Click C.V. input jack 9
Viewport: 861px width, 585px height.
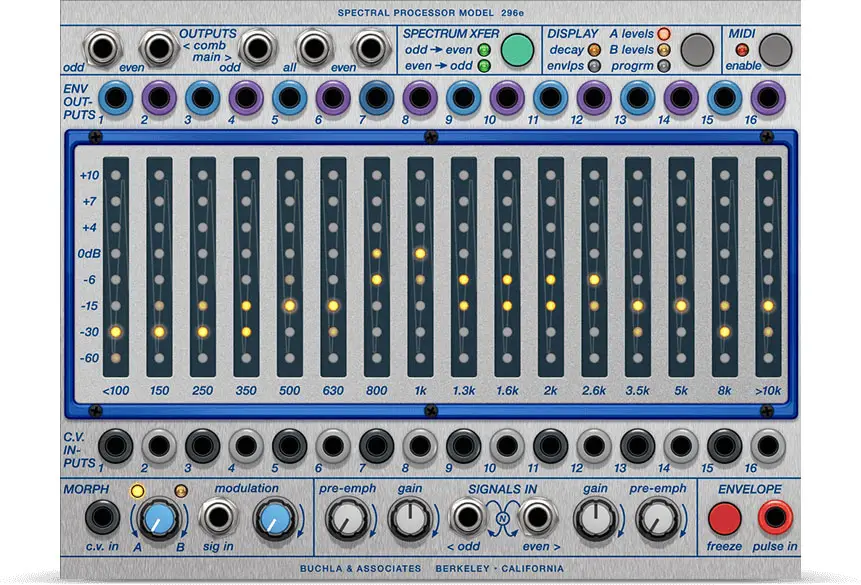click(x=463, y=446)
